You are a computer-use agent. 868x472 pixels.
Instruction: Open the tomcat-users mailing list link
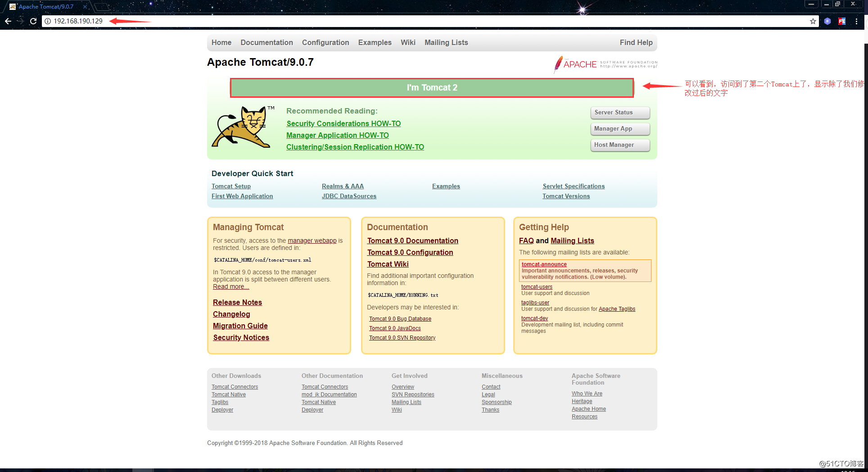click(x=537, y=287)
